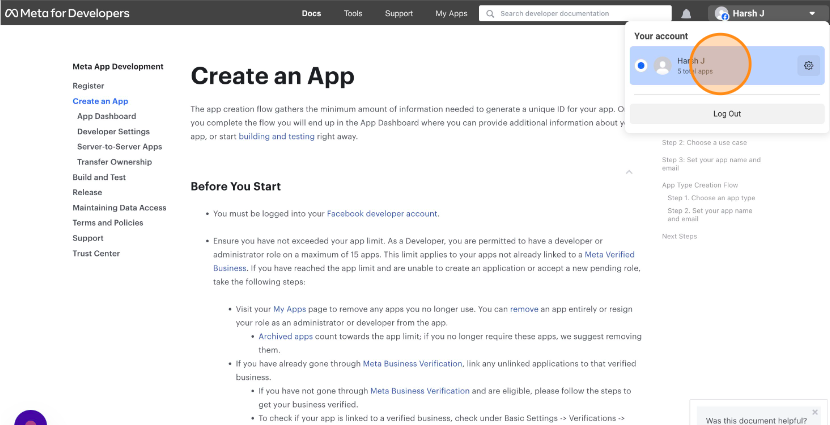Open the Docs menu
This screenshot has width=830, height=425.
[x=311, y=14]
